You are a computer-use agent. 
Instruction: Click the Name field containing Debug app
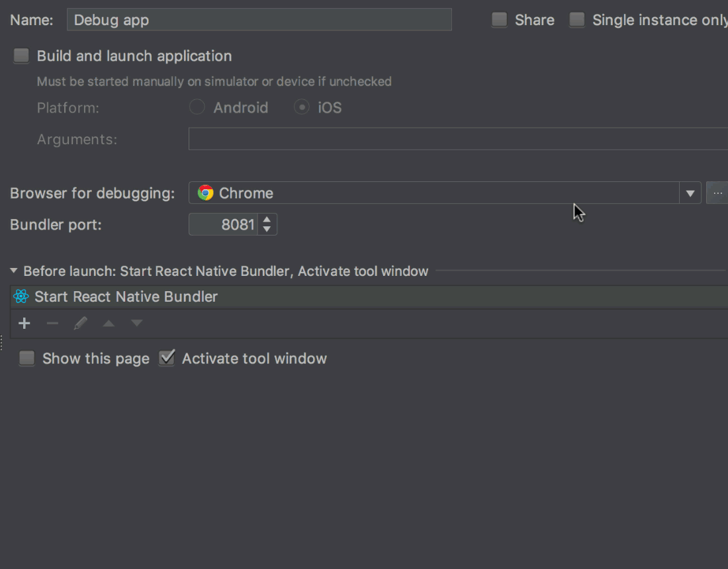(x=258, y=20)
